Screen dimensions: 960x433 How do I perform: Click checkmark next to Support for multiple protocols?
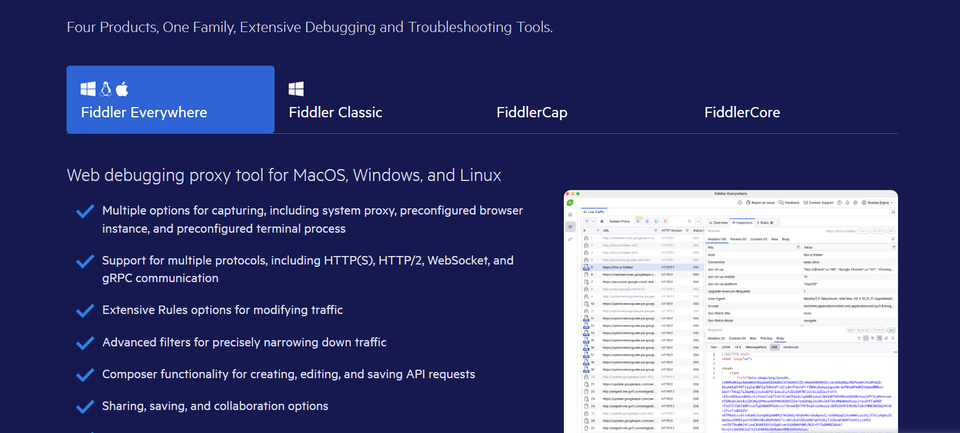pos(85,261)
